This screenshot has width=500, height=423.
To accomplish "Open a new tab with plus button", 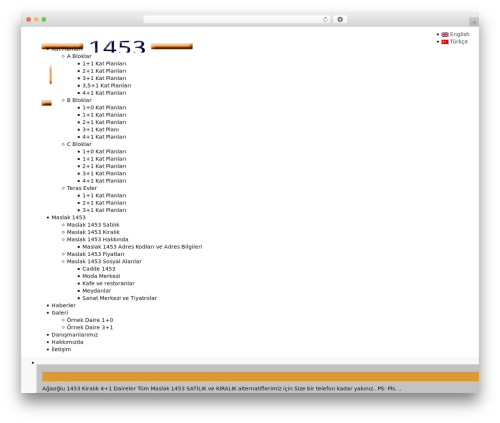I will (474, 22).
